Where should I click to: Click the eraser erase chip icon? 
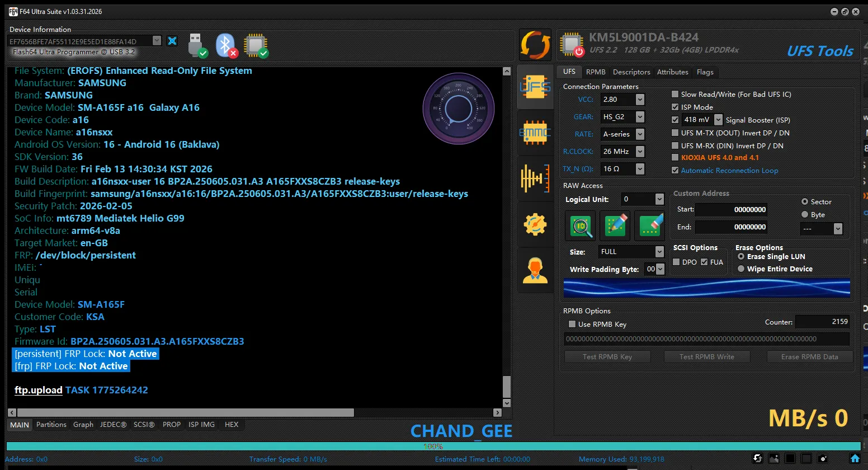[x=650, y=225]
